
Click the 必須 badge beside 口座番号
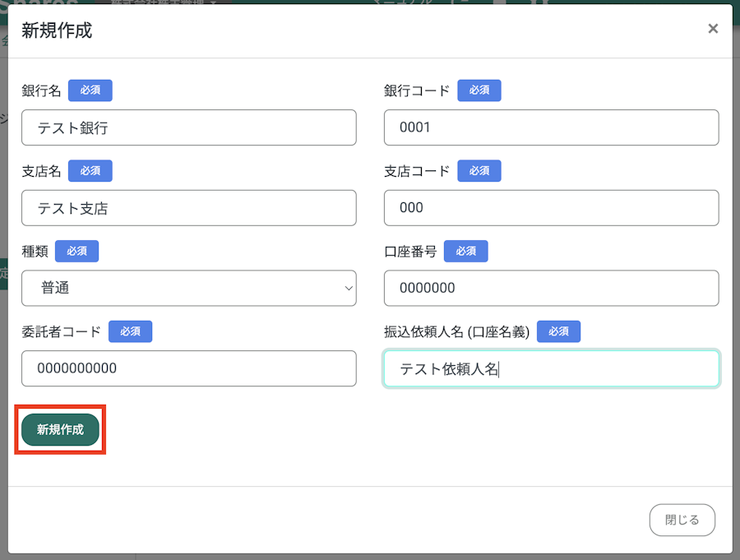coord(466,251)
